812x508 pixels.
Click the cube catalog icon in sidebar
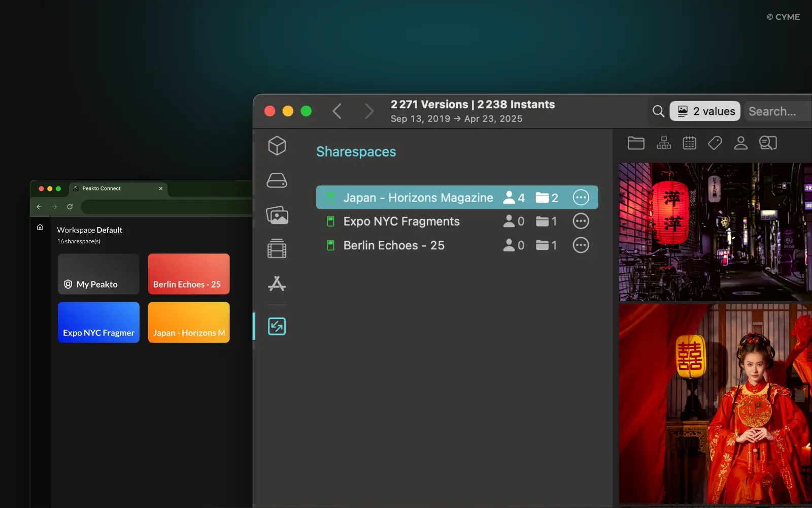tap(277, 146)
